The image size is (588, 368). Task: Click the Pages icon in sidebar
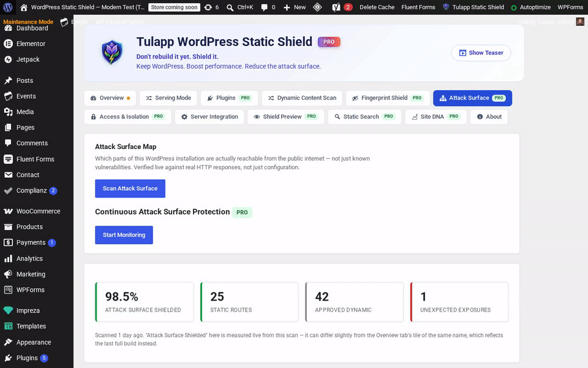click(8, 128)
